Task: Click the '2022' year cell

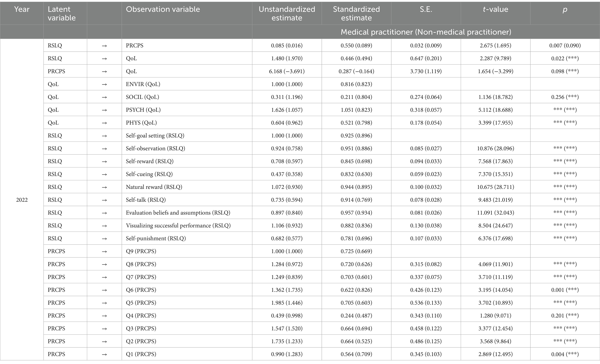Action: coord(22,200)
